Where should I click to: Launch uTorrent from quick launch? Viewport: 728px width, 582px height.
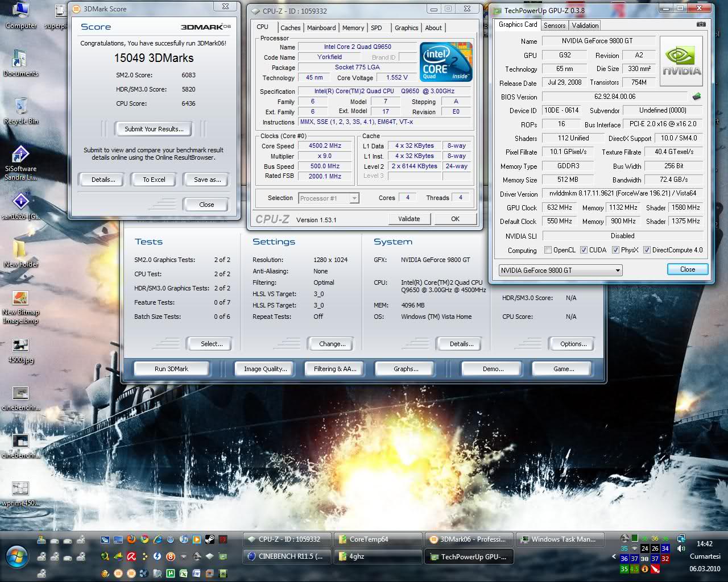coord(171,573)
